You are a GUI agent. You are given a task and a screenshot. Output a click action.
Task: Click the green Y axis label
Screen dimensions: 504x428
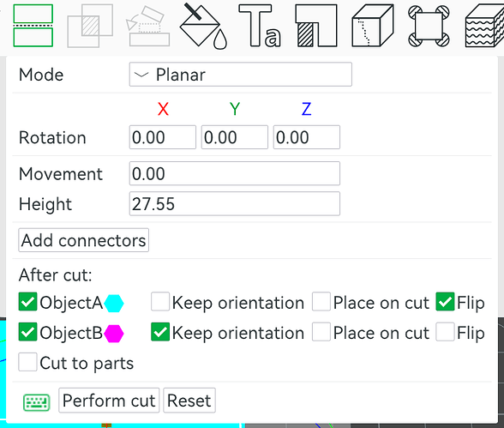coord(235,109)
